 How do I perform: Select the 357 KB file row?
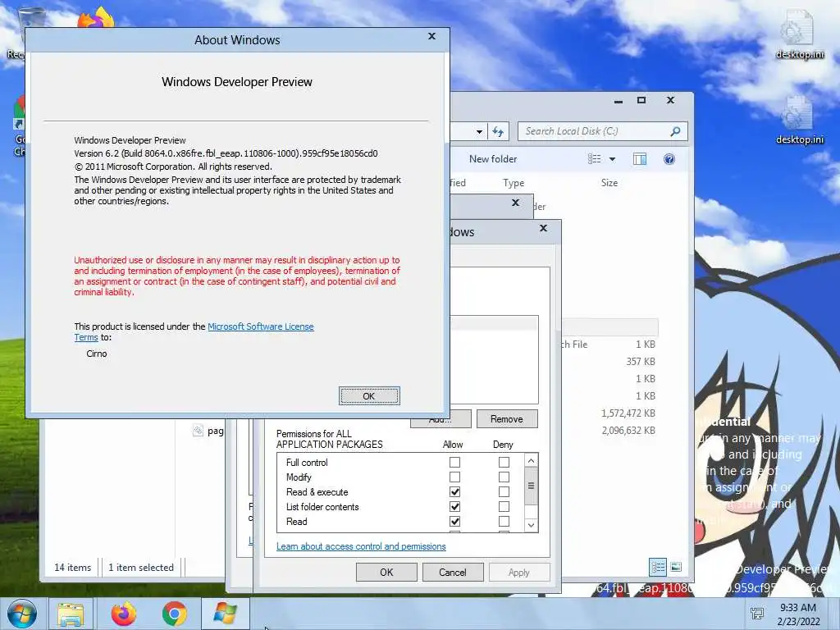pyautogui.click(x=641, y=362)
